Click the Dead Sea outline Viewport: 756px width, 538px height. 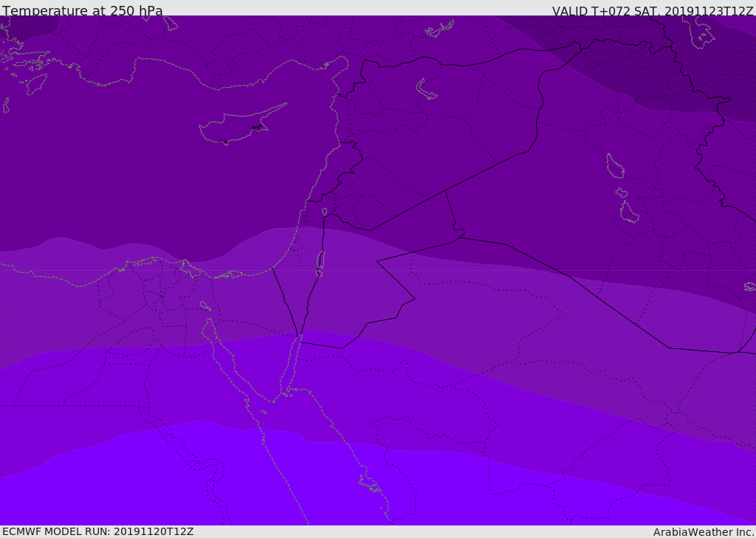[320, 263]
